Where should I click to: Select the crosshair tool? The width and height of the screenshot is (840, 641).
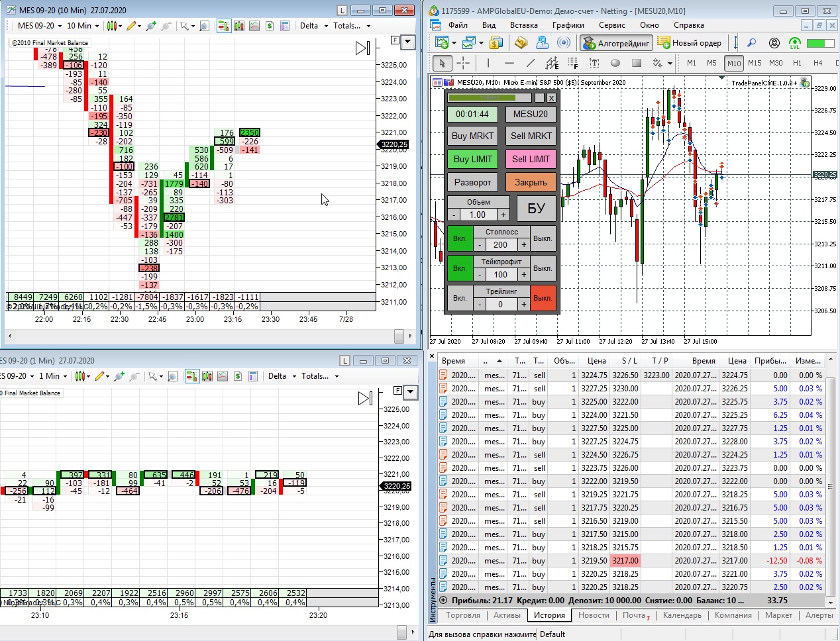click(463, 63)
